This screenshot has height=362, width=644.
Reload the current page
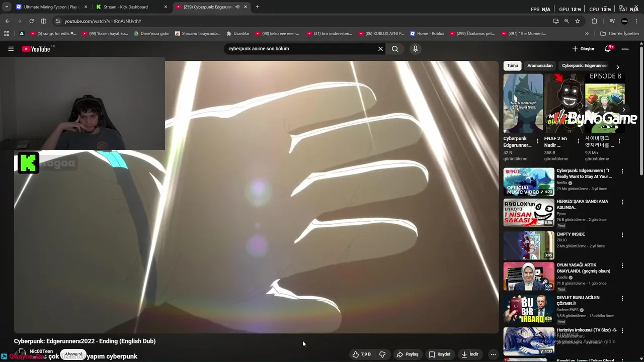coord(31,21)
